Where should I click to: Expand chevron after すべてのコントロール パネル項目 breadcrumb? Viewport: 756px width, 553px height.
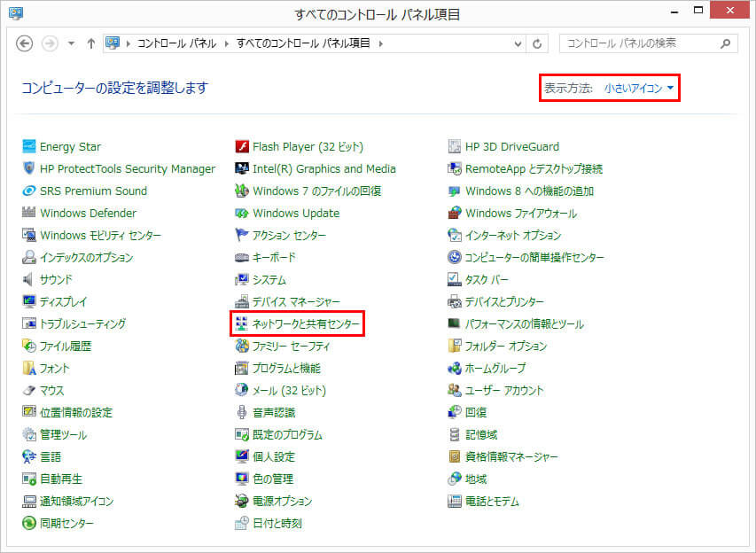[380, 43]
